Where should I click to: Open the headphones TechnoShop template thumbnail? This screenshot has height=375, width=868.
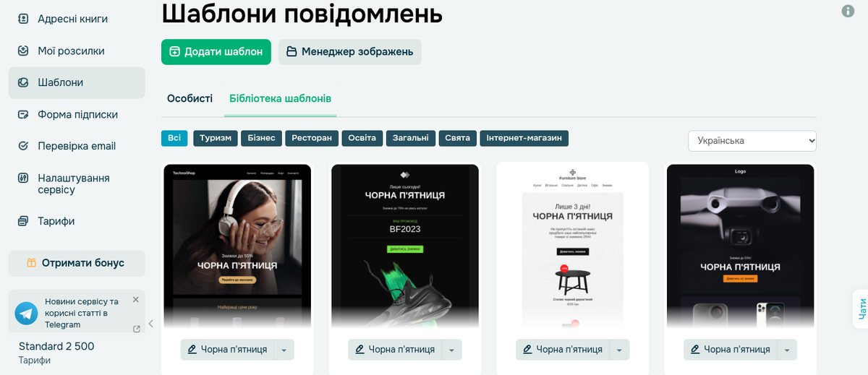pos(237,246)
